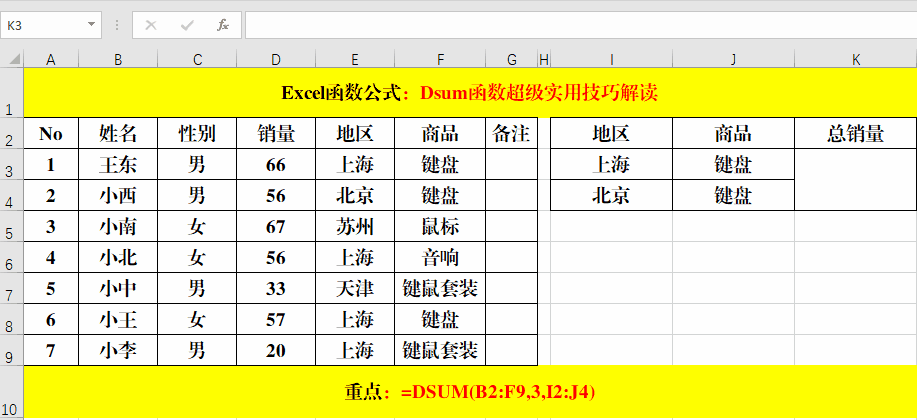Select the 北京 criteria cell in column I
917x420 pixels.
click(x=611, y=196)
